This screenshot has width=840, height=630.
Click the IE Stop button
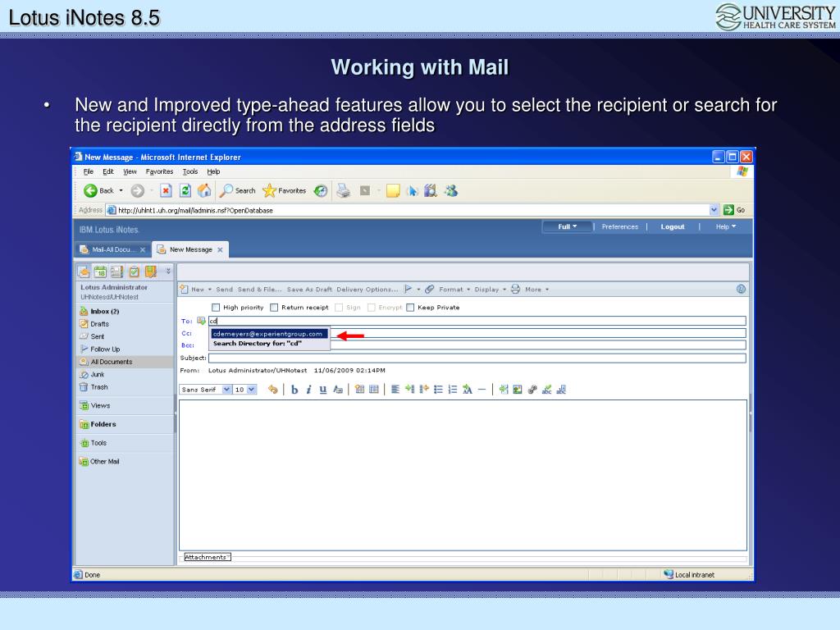(x=166, y=190)
